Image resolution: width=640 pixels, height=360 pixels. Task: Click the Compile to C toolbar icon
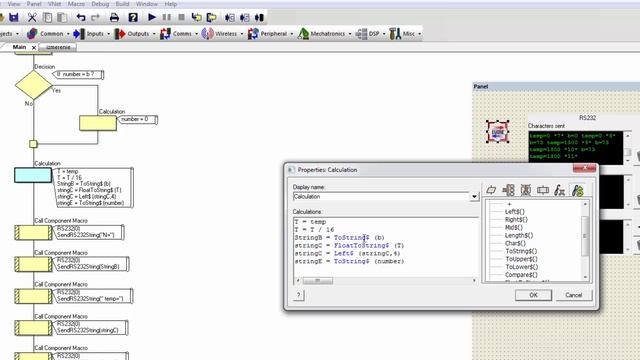(x=230, y=18)
